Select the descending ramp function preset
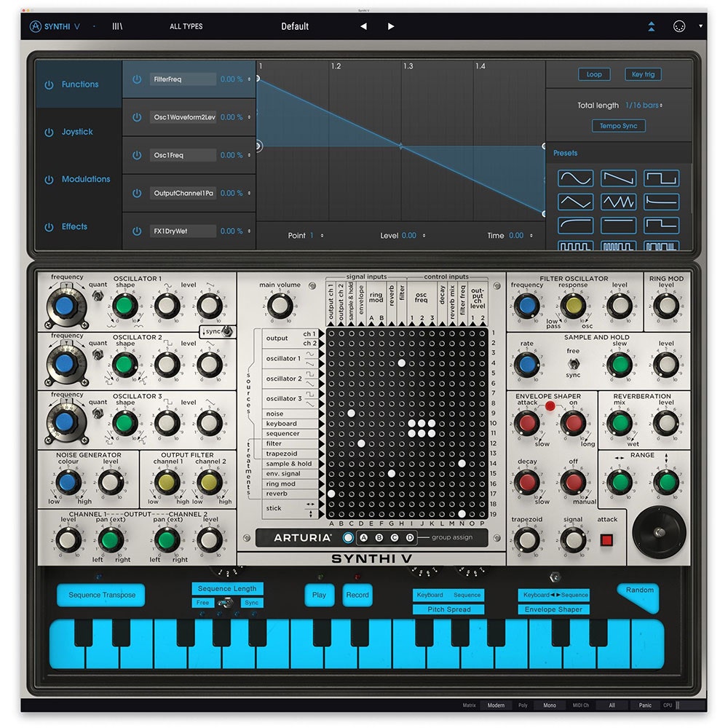This screenshot has width=728, height=728. click(x=618, y=178)
